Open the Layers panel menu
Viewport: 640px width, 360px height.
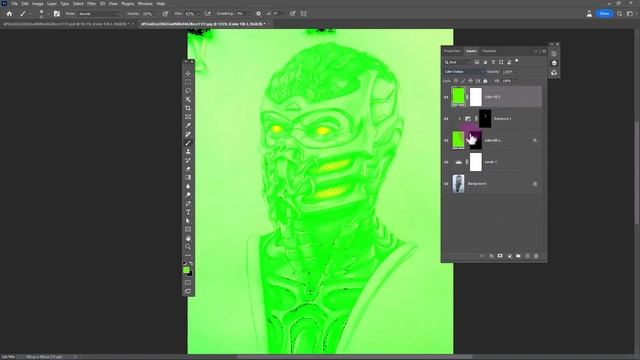[x=544, y=51]
